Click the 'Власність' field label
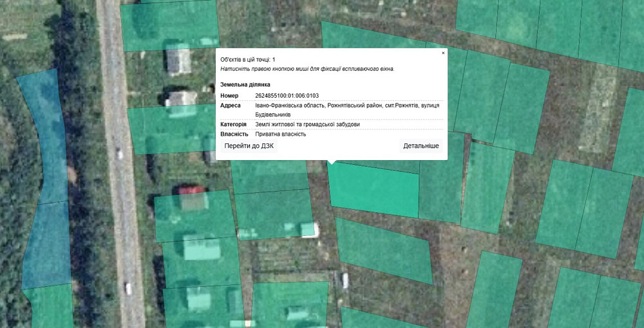Image resolution: width=644 pixels, height=328 pixels. pyautogui.click(x=234, y=134)
